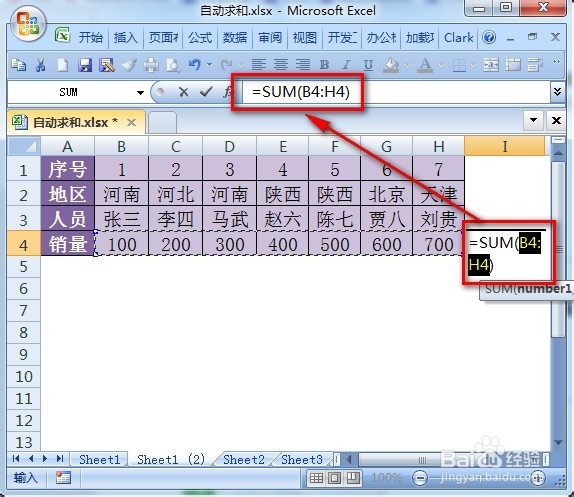Open the 开始 ribbon tab
The image size is (574, 497).
click(x=91, y=38)
